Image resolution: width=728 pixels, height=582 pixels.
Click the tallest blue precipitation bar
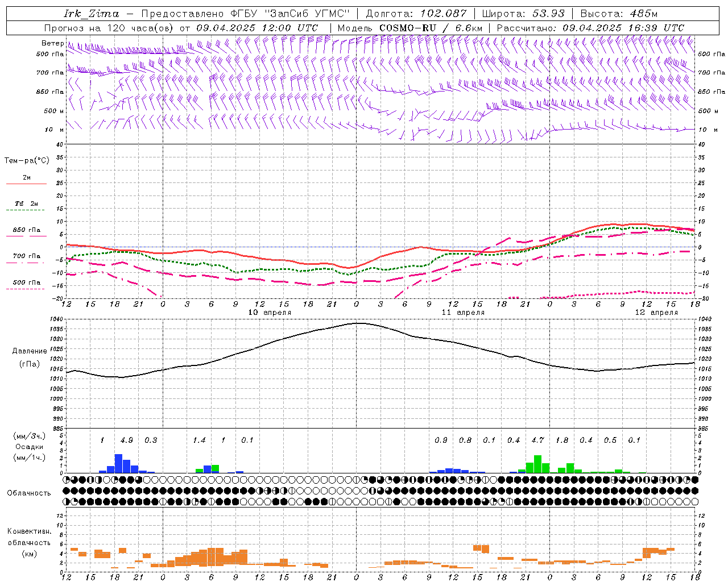tap(119, 463)
